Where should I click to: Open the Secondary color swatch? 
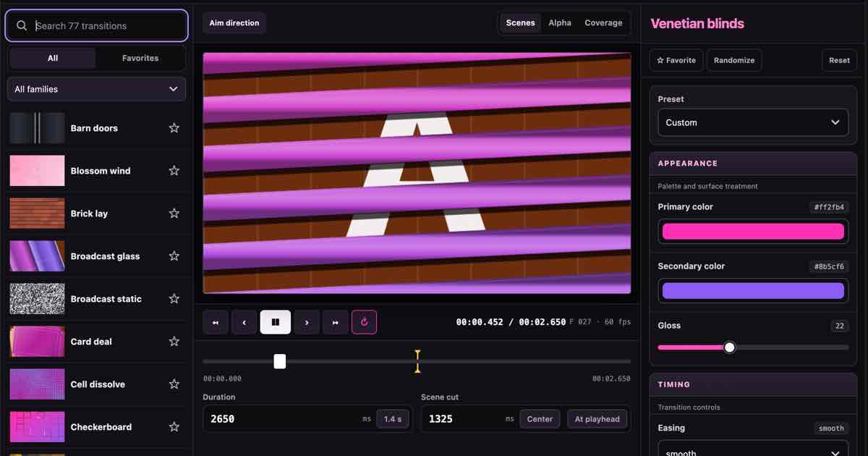coord(753,291)
